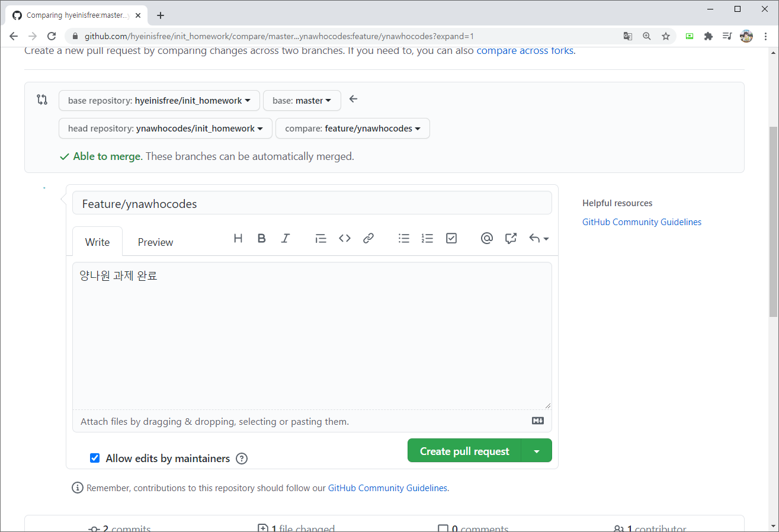The image size is (779, 532).
Task: Open the saved replies dropdown
Action: (x=538, y=238)
